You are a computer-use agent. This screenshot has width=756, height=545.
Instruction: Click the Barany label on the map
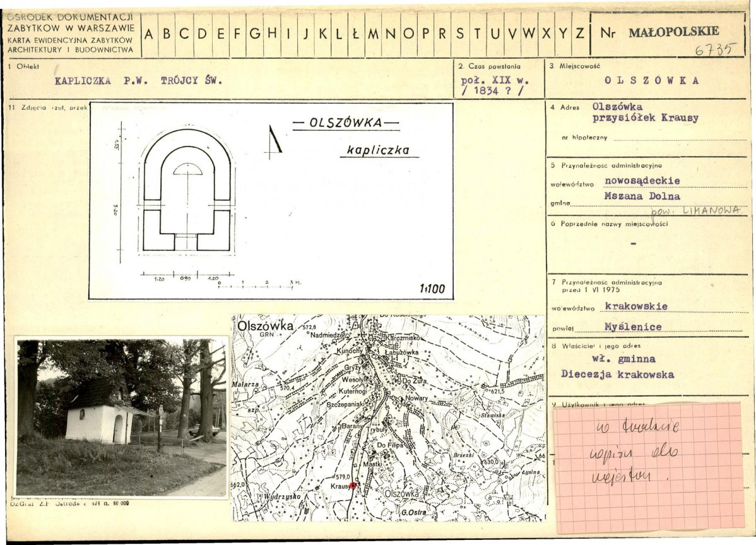click(351, 426)
